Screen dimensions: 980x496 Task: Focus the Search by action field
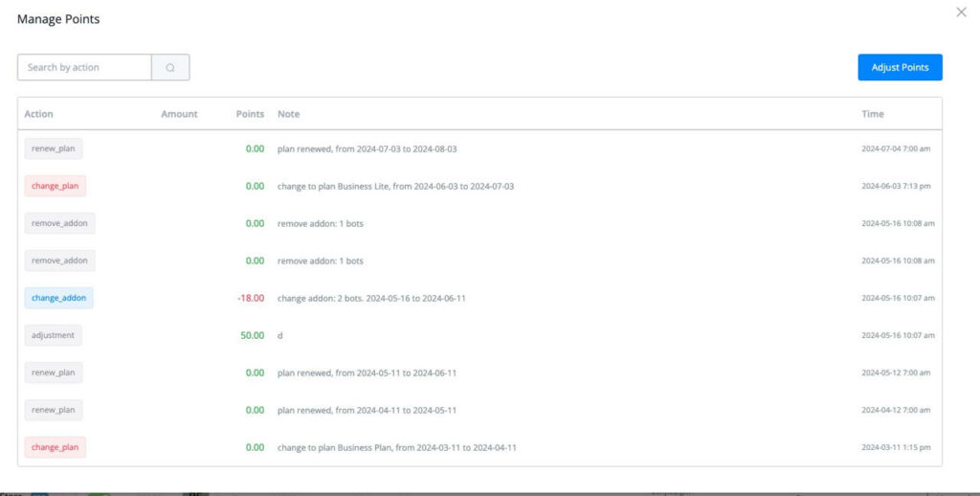pyautogui.click(x=84, y=67)
